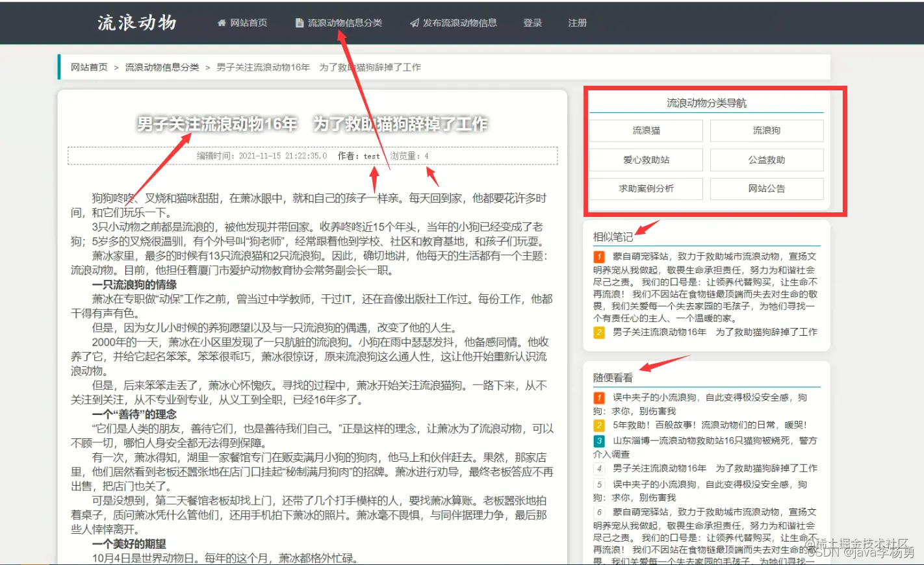This screenshot has height=565, width=924.
Task: Click the 浏览量: 4 view count
Action: [x=409, y=156]
